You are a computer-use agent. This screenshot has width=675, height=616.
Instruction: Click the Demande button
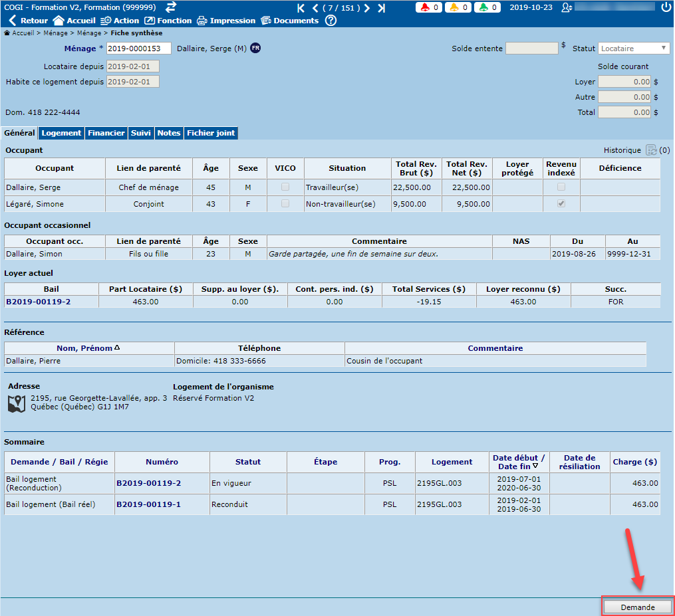637,607
